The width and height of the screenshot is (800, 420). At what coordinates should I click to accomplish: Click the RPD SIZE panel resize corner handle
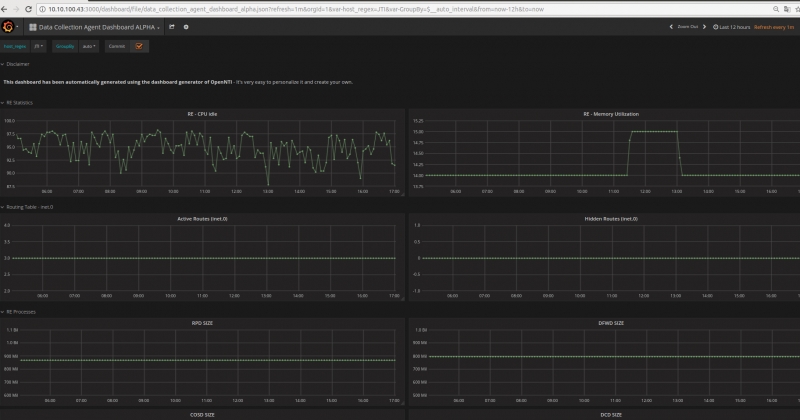click(x=403, y=403)
